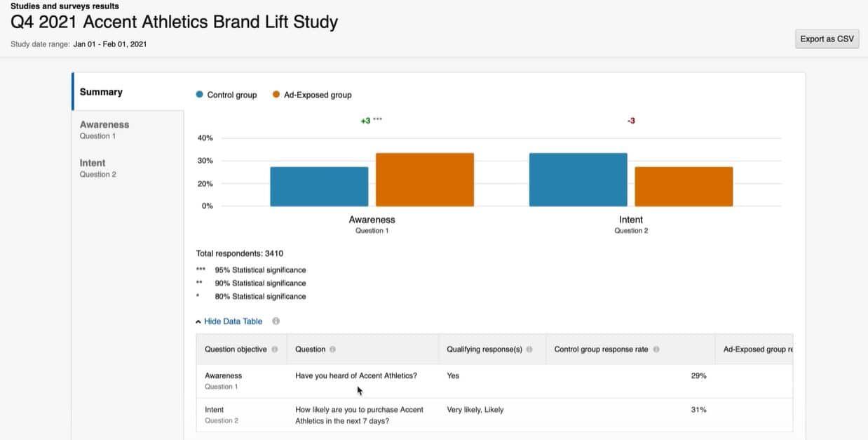Screen dimensions: 868x440
Task: Click the 31% control group response rate
Action: pyautogui.click(x=698, y=409)
